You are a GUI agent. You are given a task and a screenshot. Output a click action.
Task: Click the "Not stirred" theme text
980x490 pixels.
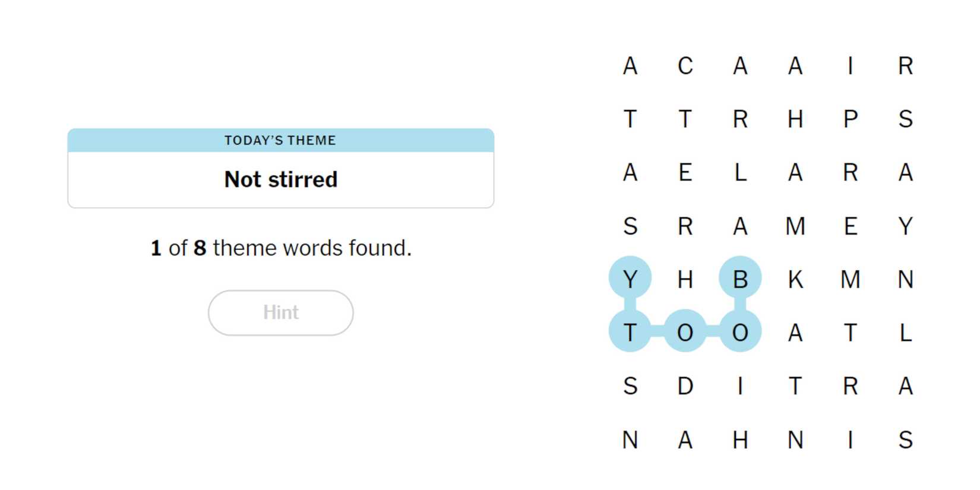[x=280, y=179]
